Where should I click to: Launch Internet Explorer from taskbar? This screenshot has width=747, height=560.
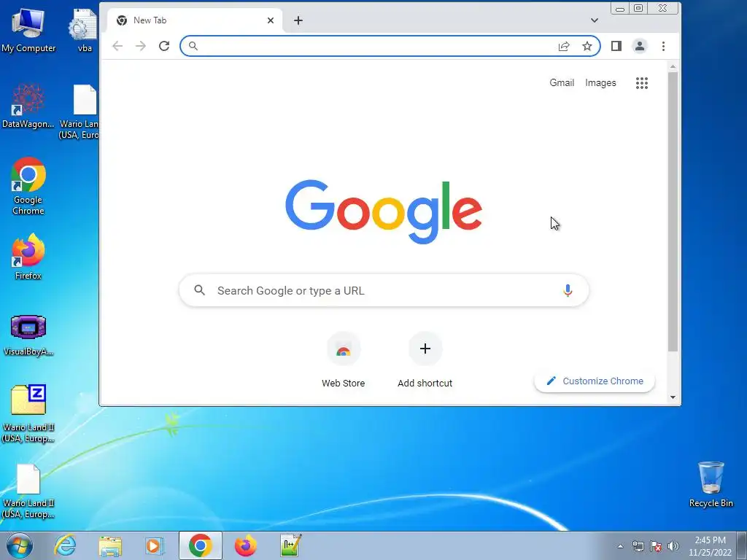click(x=65, y=545)
